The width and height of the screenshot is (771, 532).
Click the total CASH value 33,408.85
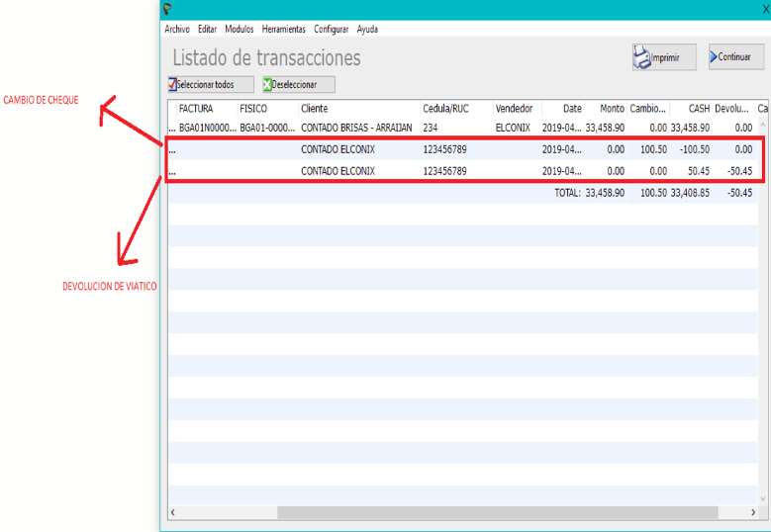(x=690, y=193)
